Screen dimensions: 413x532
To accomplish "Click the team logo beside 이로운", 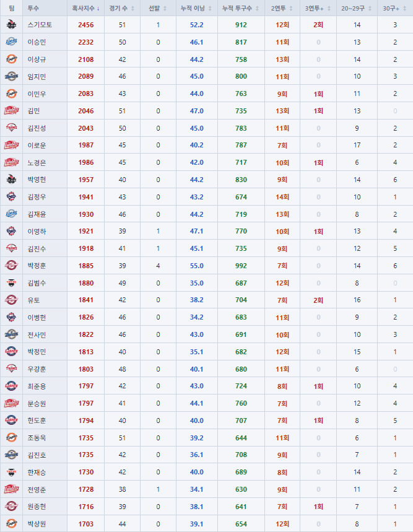I will (11, 145).
